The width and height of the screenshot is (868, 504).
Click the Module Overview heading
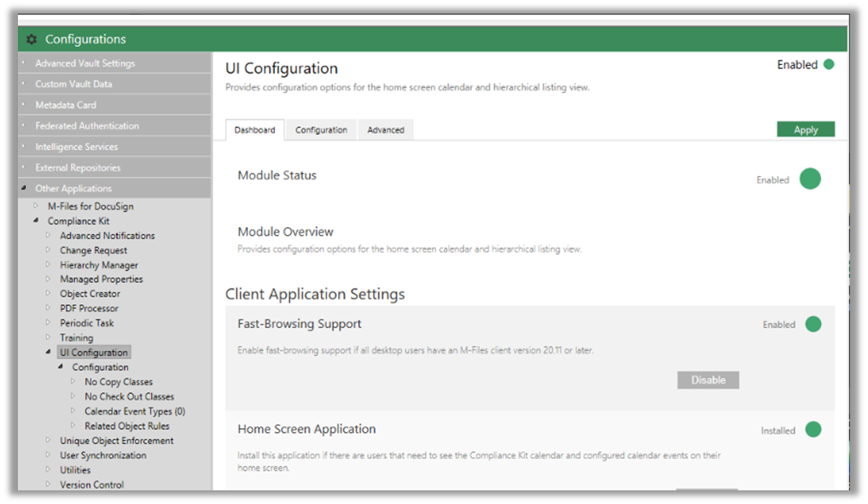pos(286,231)
